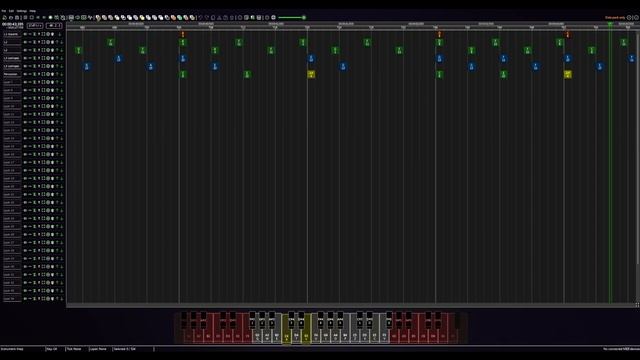Select the Xylophone instrument icon
Screen dimensions: 640x360
(x=155, y=18)
